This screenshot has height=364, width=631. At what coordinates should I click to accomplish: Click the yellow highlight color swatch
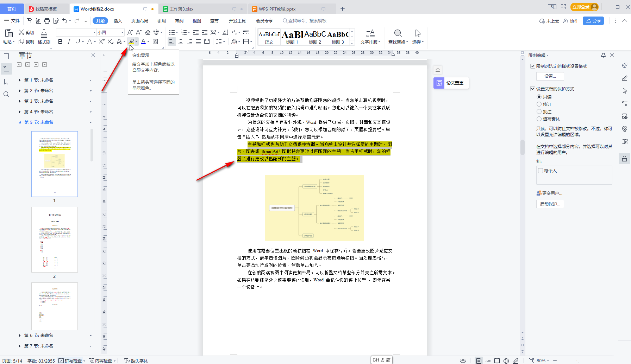point(131,41)
